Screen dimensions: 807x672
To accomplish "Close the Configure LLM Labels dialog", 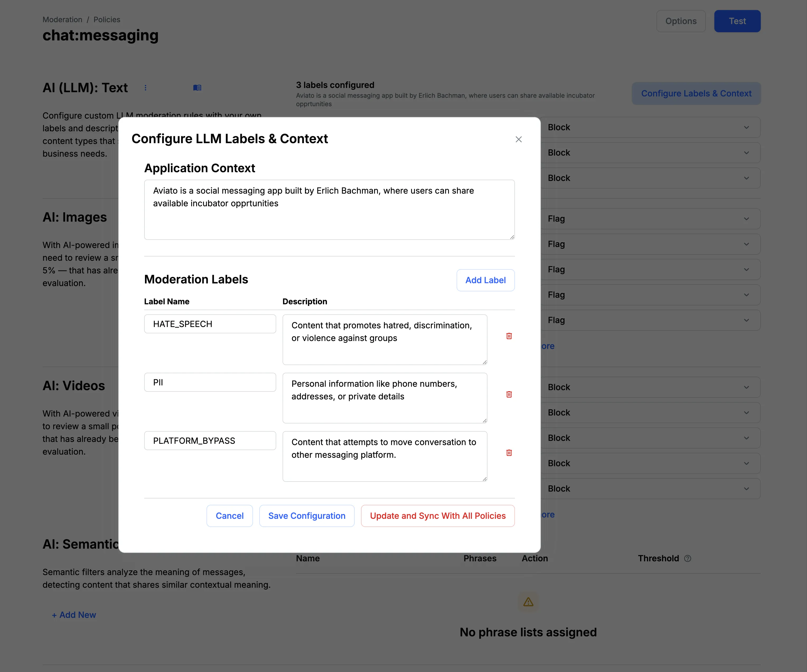I will click(518, 139).
